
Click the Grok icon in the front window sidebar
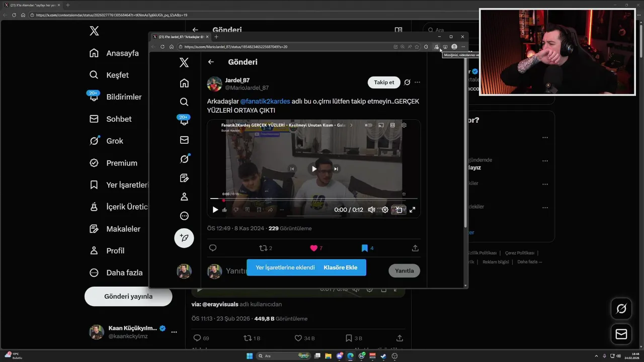(x=184, y=158)
